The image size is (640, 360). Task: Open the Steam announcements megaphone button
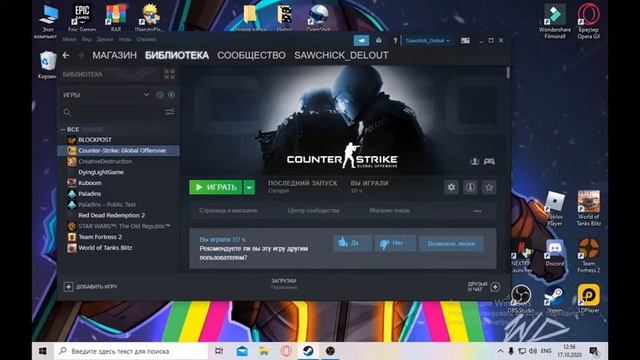coord(361,40)
